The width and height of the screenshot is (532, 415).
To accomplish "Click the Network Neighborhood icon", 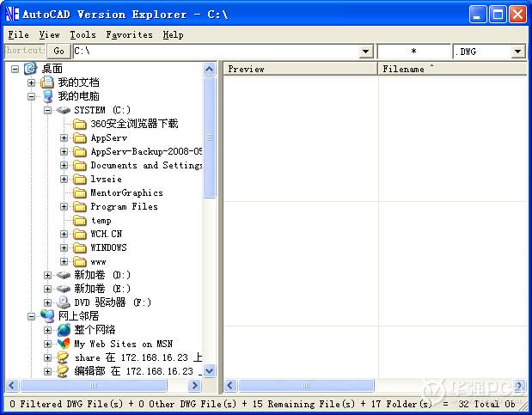I will pyautogui.click(x=47, y=316).
